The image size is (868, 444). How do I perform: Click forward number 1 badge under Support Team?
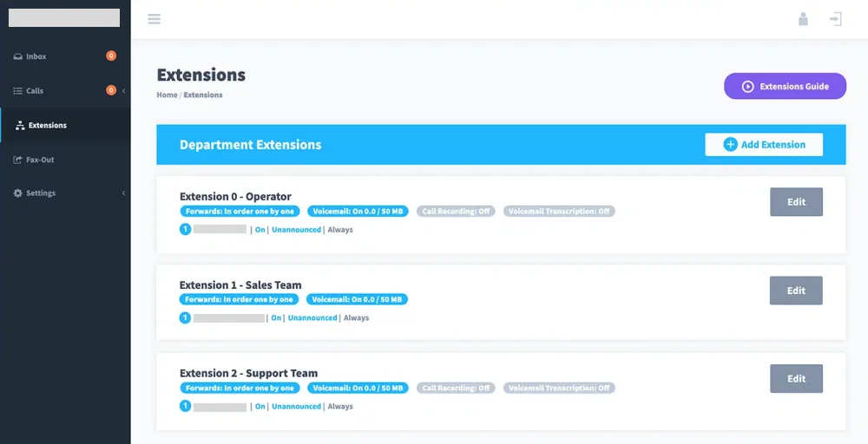186,407
